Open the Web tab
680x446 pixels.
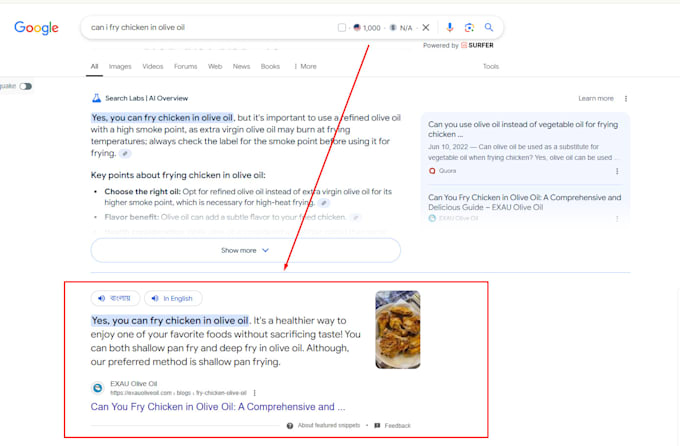215,66
